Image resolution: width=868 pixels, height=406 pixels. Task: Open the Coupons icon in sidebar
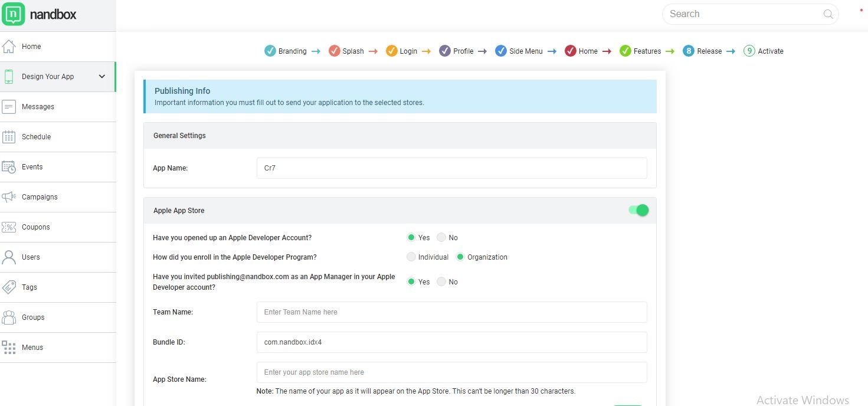(x=9, y=227)
